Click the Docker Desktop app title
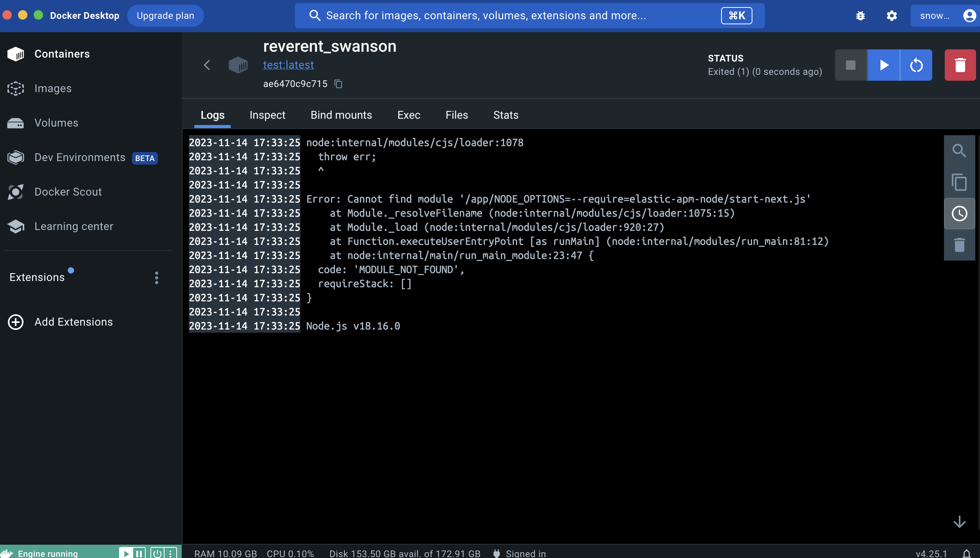980x558 pixels. click(85, 16)
